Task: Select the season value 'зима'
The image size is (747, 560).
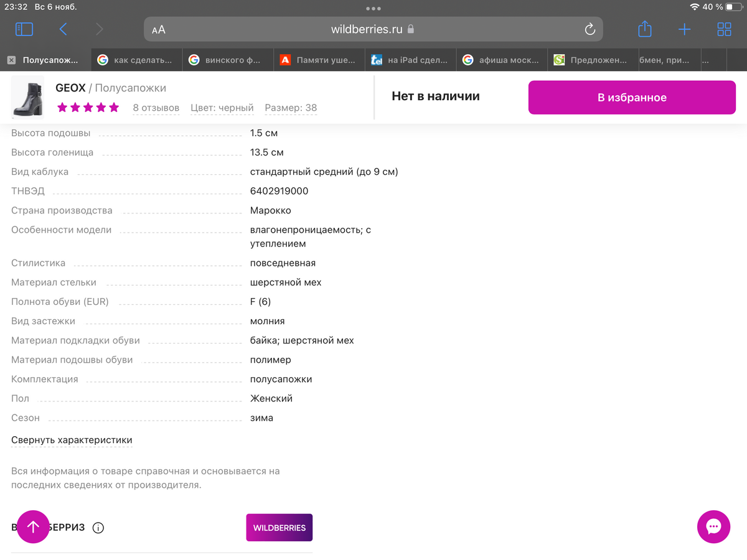Action: click(x=261, y=418)
